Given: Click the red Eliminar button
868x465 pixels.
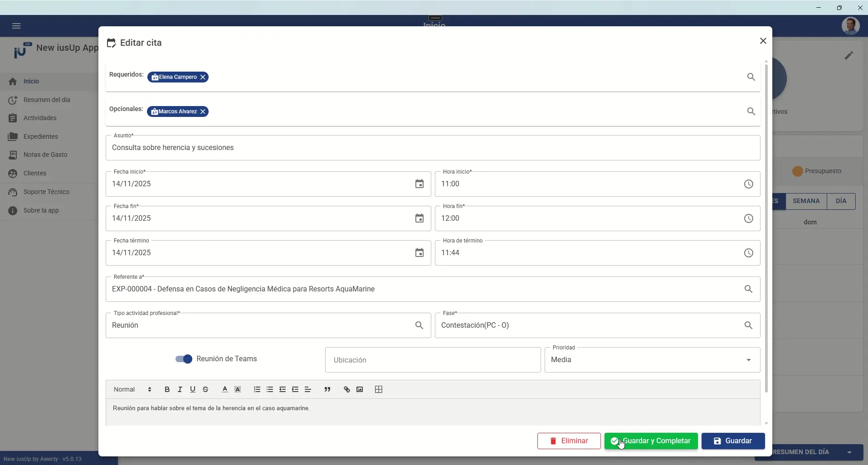Looking at the screenshot, I should coord(569,441).
